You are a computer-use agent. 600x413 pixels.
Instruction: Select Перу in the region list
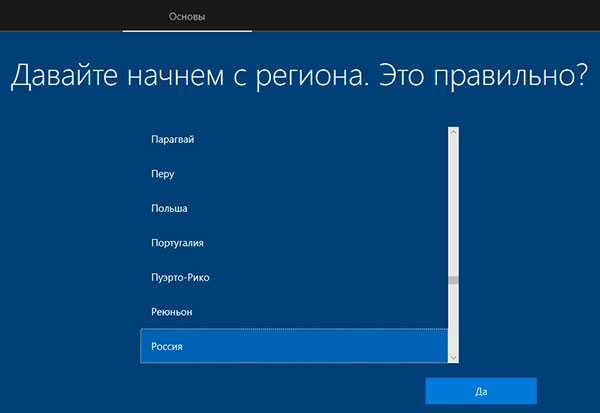[x=294, y=174]
